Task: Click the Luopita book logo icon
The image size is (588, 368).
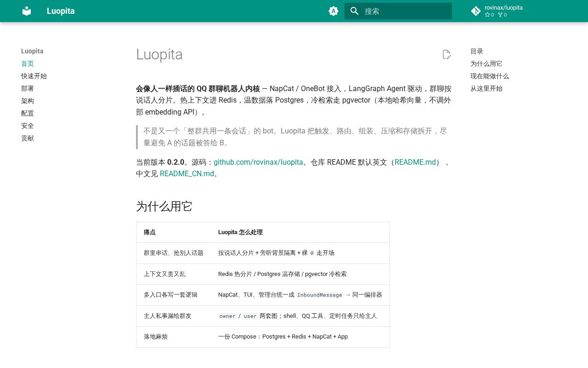Action: coord(27,11)
